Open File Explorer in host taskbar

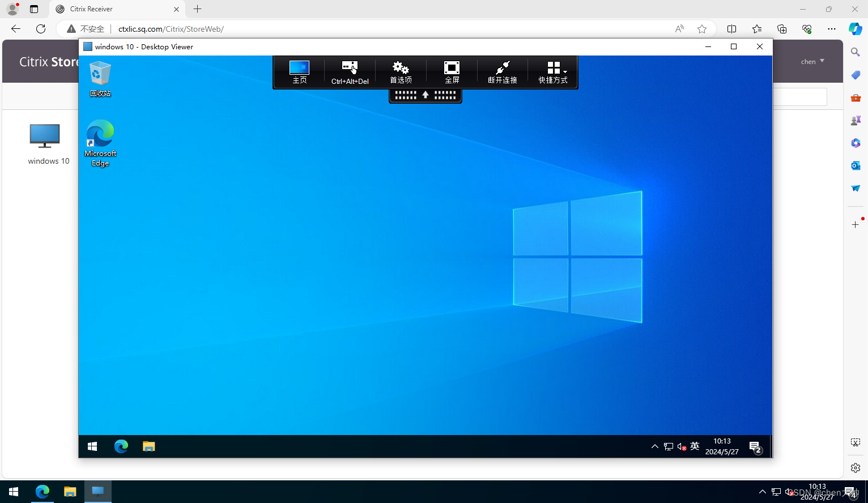click(x=70, y=492)
